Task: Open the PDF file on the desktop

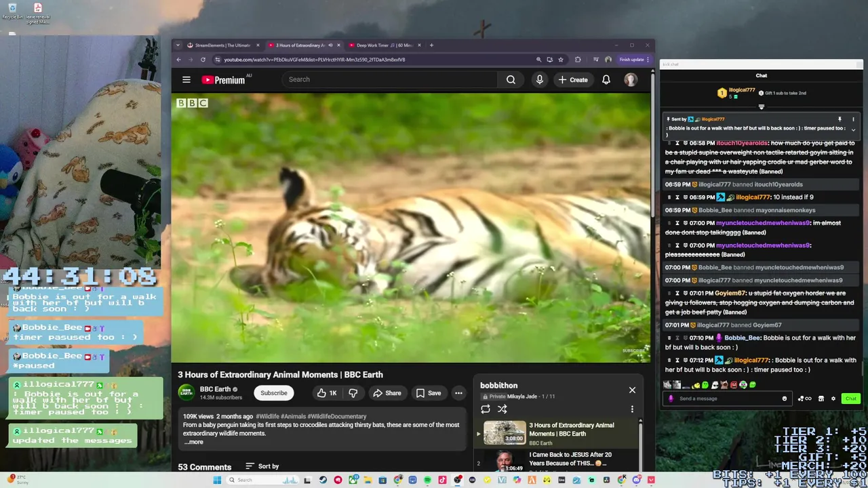Action: click(38, 14)
